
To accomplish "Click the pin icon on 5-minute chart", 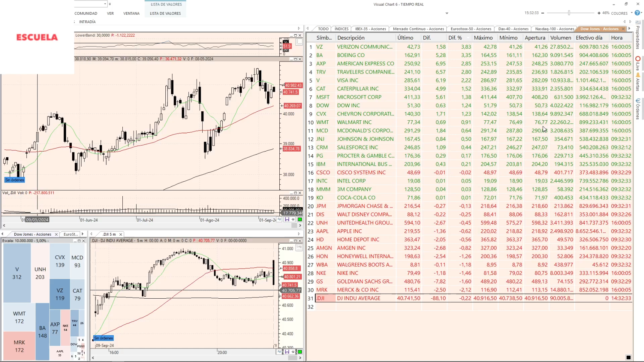I will point(293,352).
